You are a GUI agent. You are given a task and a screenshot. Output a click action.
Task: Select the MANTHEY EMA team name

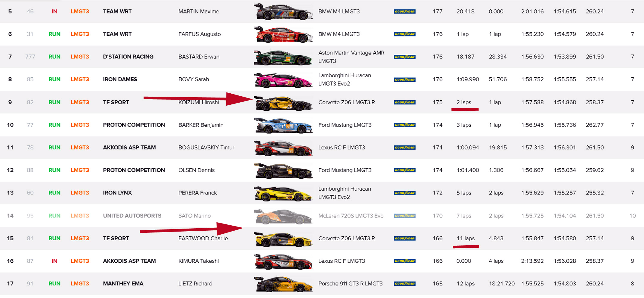123,284
